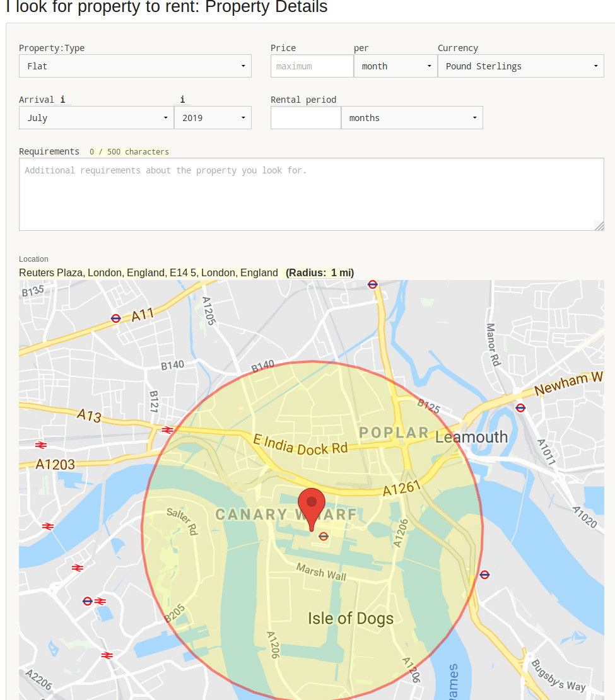
Task: Click the Radius: 1 mi link
Action: coord(320,273)
